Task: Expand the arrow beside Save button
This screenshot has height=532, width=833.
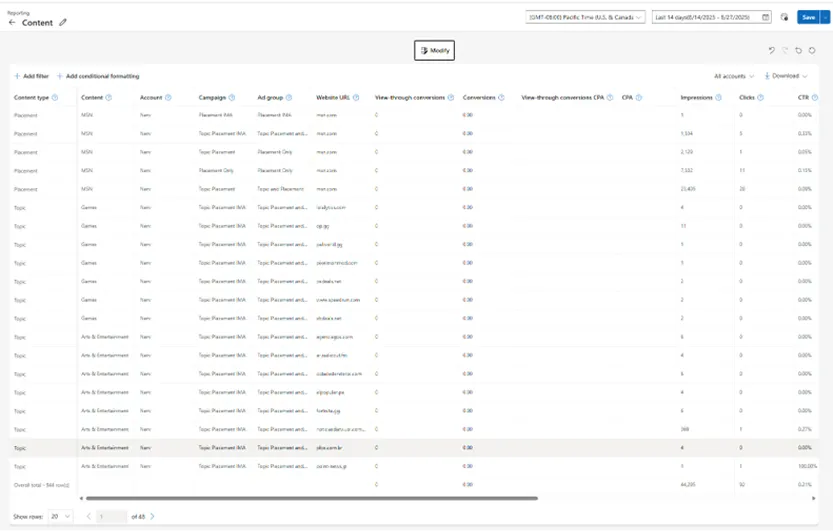Action: [824, 17]
